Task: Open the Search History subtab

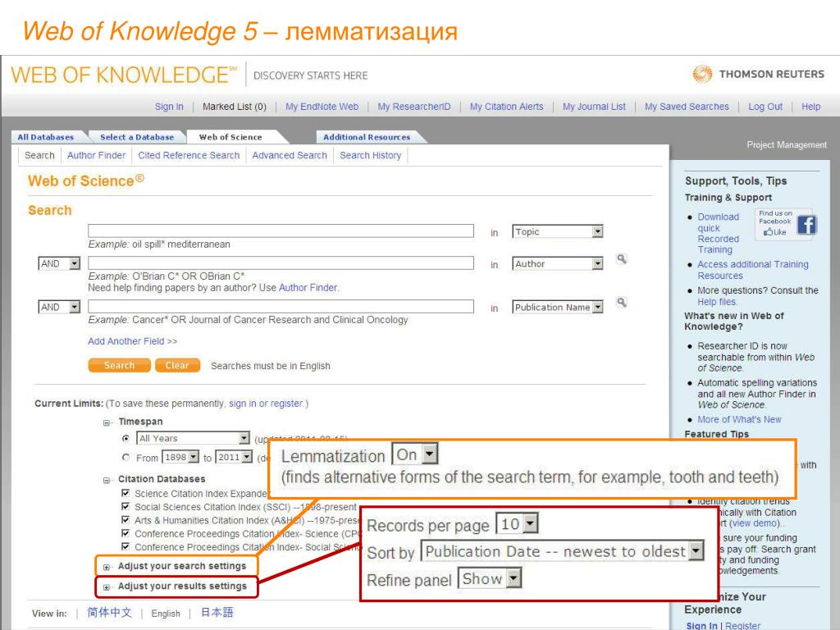Action: [x=370, y=155]
